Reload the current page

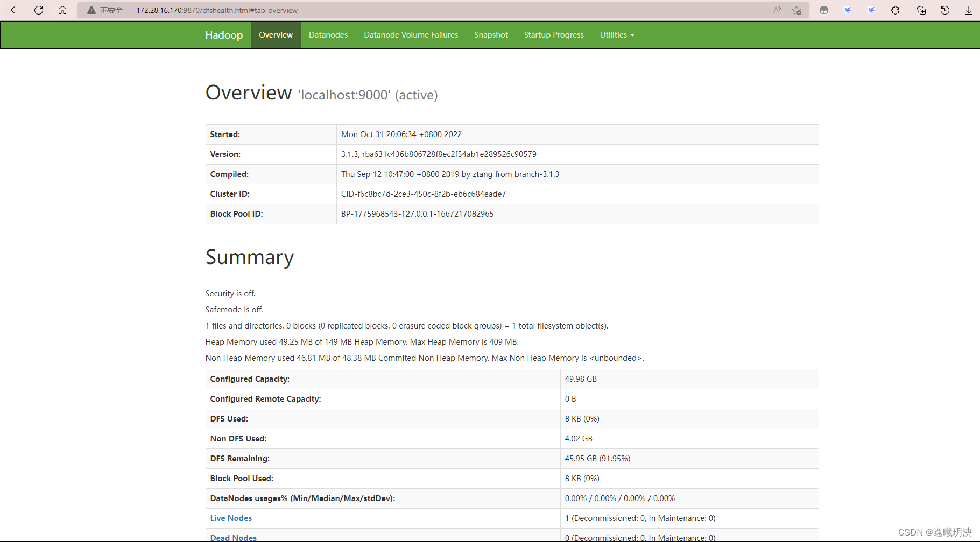coord(39,10)
